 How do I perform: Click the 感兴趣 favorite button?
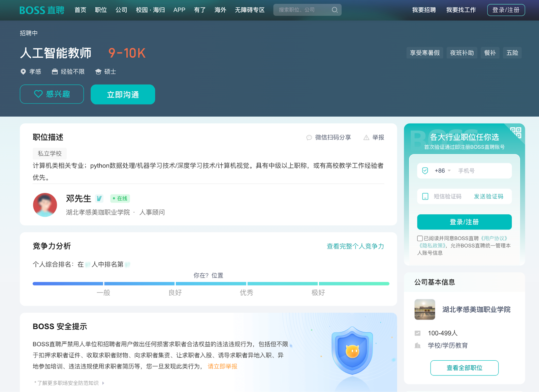52,94
